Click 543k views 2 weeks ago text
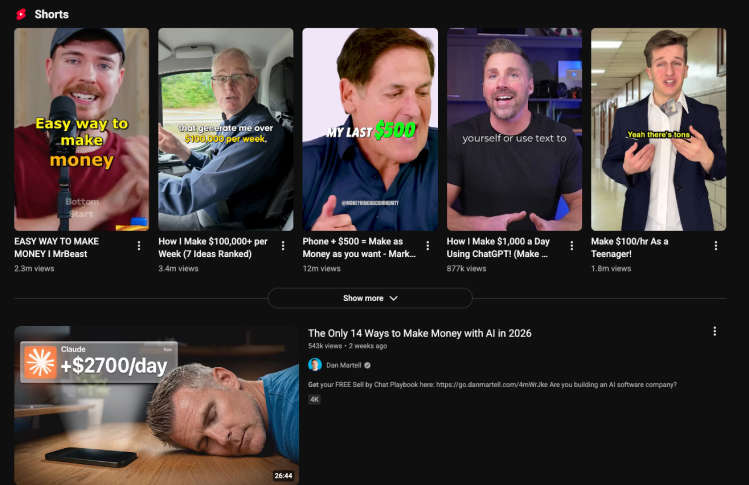Image resolution: width=749 pixels, height=485 pixels. pos(347,346)
